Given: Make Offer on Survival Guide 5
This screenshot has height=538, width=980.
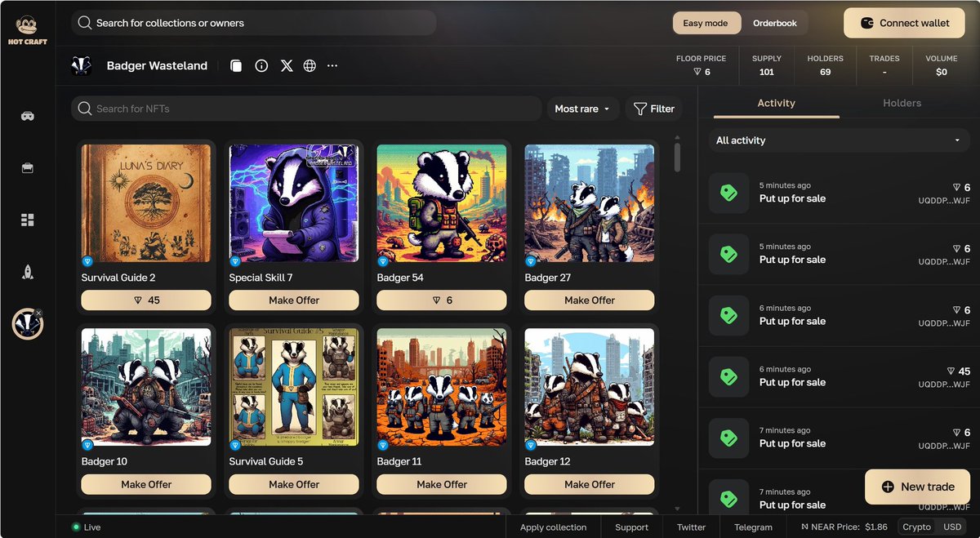Looking at the screenshot, I should [294, 484].
